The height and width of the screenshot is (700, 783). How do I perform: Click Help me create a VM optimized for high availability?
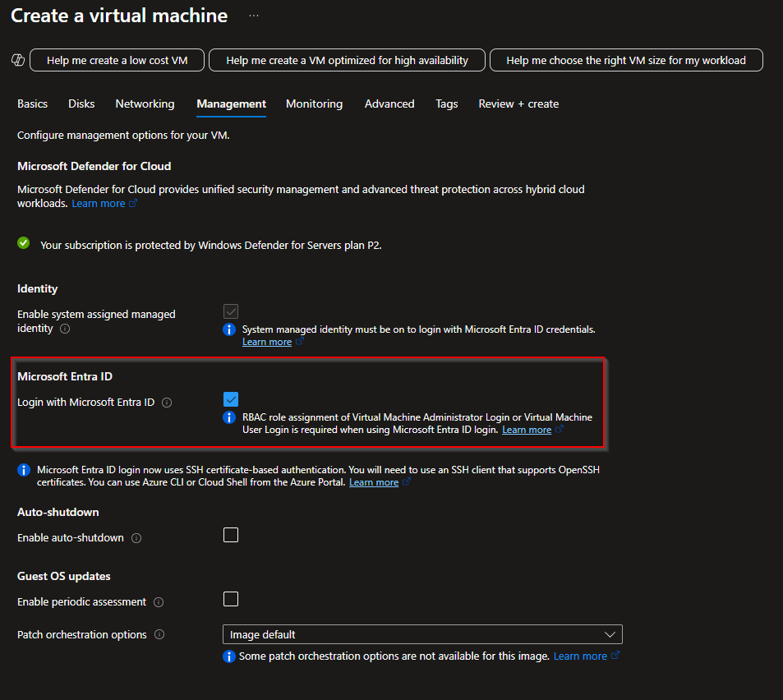tap(347, 61)
